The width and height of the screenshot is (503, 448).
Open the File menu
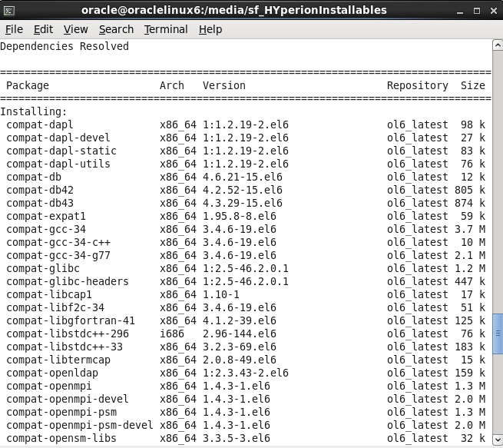pyautogui.click(x=14, y=29)
